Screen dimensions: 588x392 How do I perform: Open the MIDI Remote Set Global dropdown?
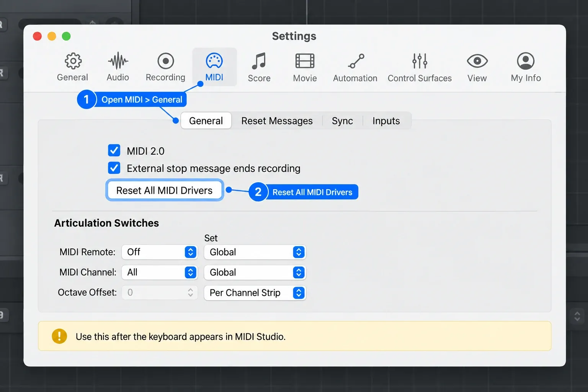255,252
